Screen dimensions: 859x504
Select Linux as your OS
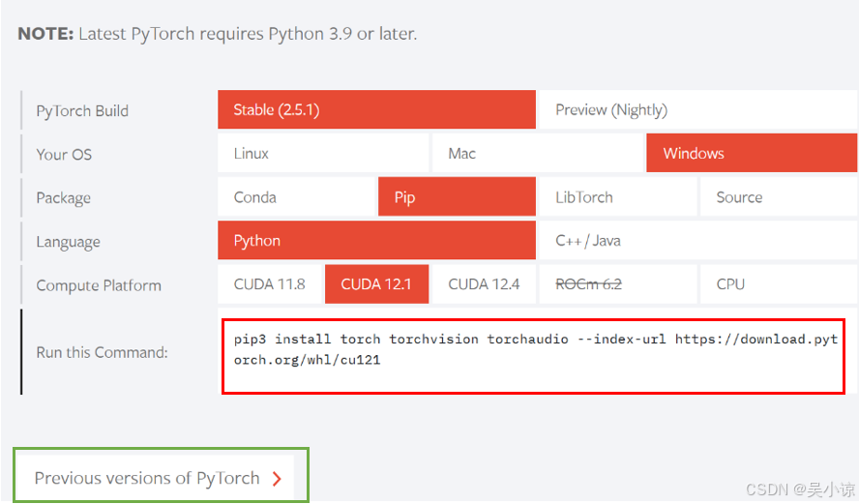click(323, 153)
